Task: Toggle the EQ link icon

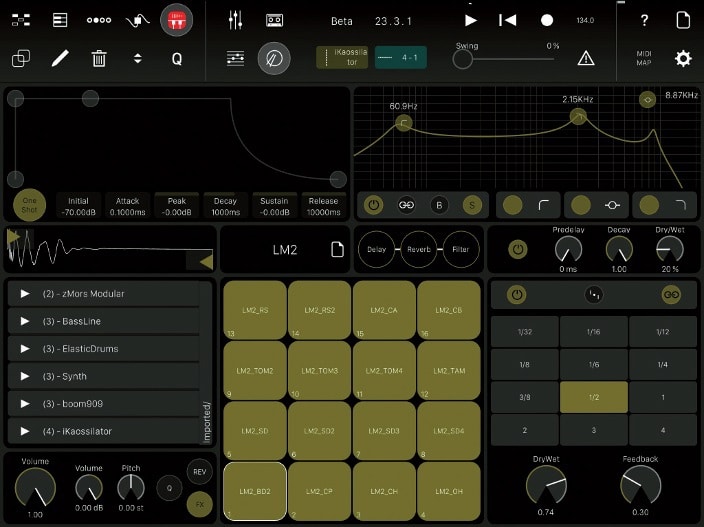Action: 406,205
